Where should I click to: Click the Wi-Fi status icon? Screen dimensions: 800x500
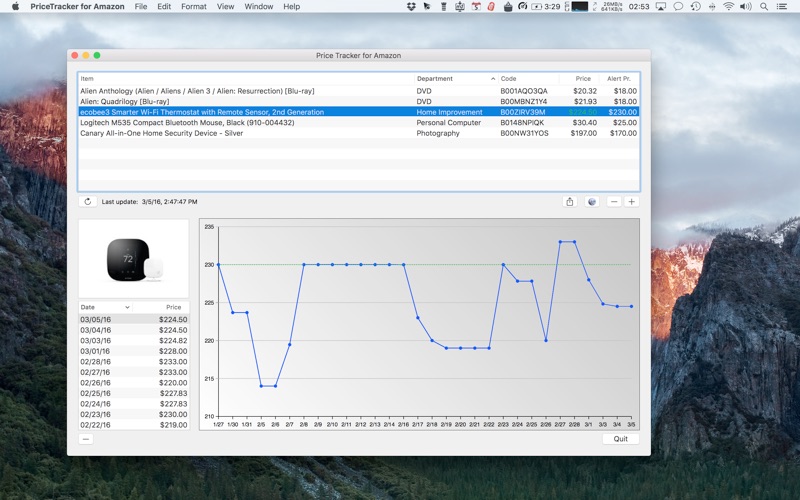[x=728, y=7]
